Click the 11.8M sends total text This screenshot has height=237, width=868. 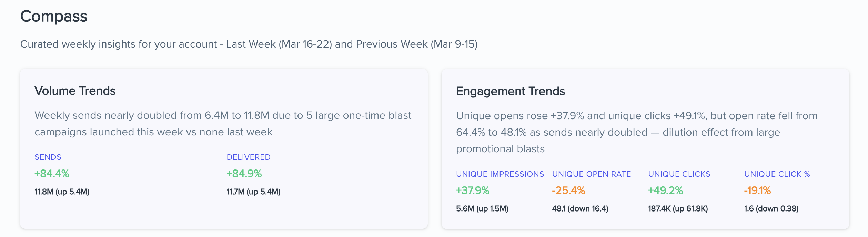[x=62, y=192]
